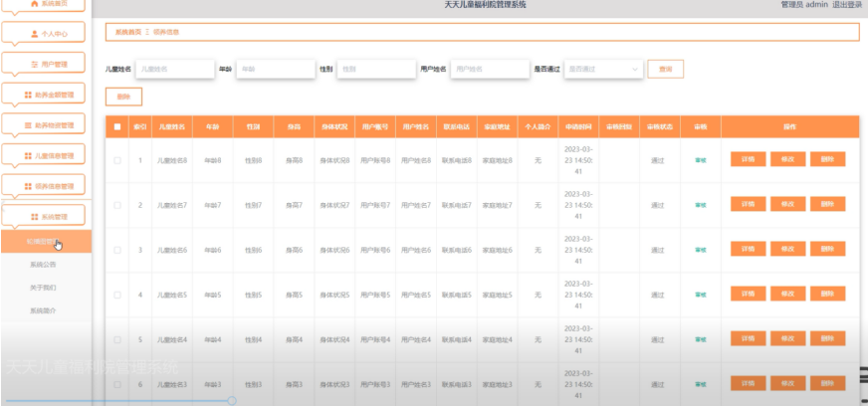Focus the 儿童姓名 search field
Image resolution: width=868 pixels, height=406 pixels.
(x=175, y=69)
